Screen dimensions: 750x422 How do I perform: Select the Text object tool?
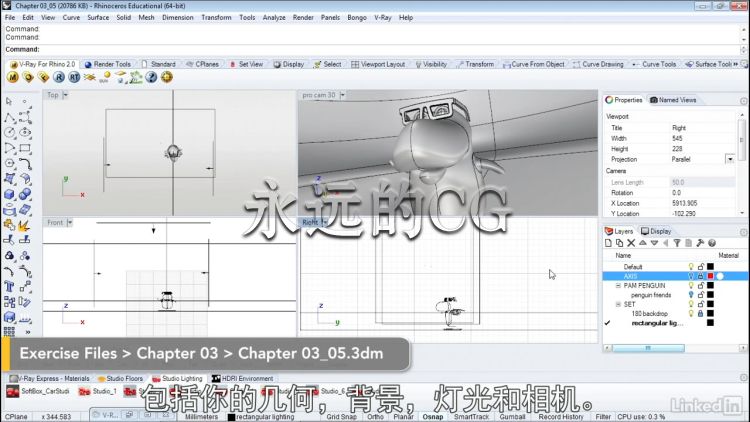[x=9, y=287]
